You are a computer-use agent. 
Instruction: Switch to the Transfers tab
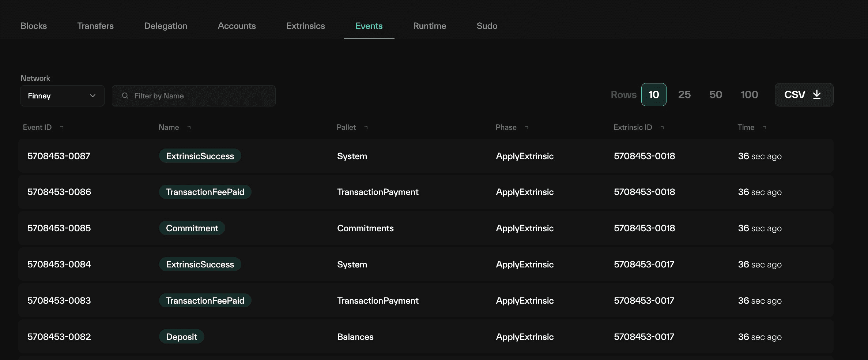pos(95,26)
